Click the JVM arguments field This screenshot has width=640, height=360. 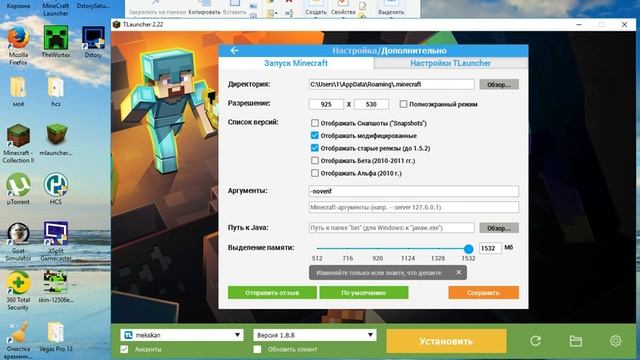(413, 191)
